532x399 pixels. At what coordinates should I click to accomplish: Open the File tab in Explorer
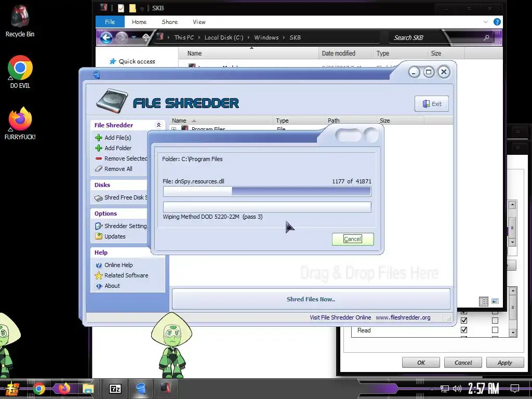pos(110,22)
